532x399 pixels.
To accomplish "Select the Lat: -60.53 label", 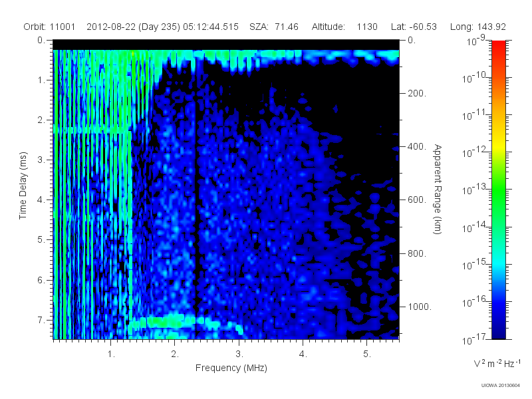I will [x=414, y=27].
